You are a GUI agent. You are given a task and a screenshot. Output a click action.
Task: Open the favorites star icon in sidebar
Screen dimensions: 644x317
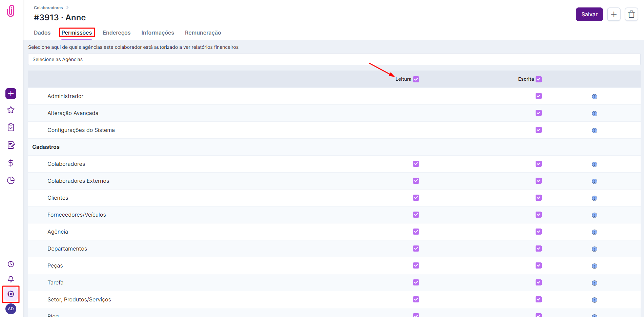pos(11,110)
